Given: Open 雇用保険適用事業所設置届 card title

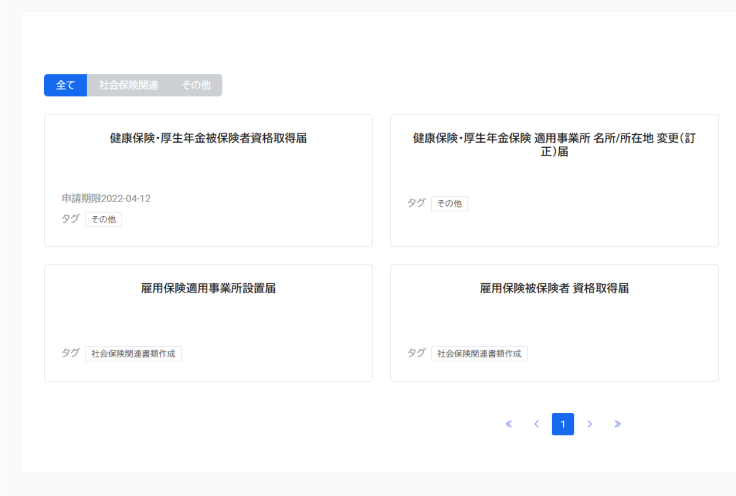Looking at the screenshot, I should (208, 288).
